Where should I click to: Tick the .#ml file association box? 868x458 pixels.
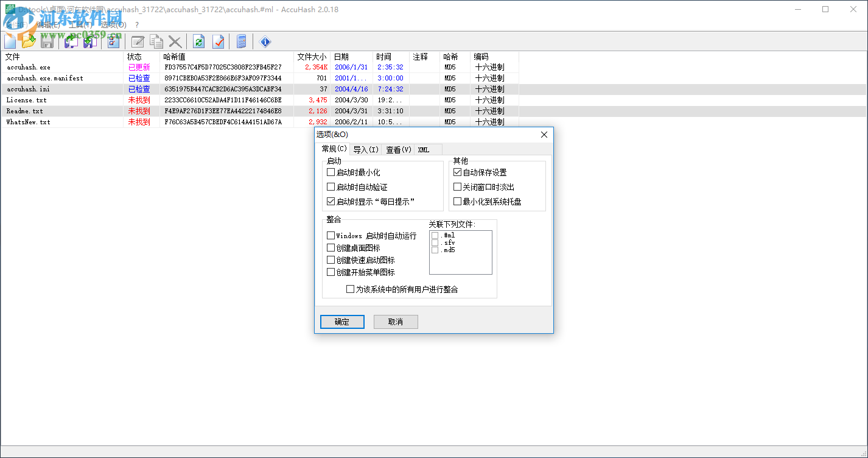coord(435,235)
